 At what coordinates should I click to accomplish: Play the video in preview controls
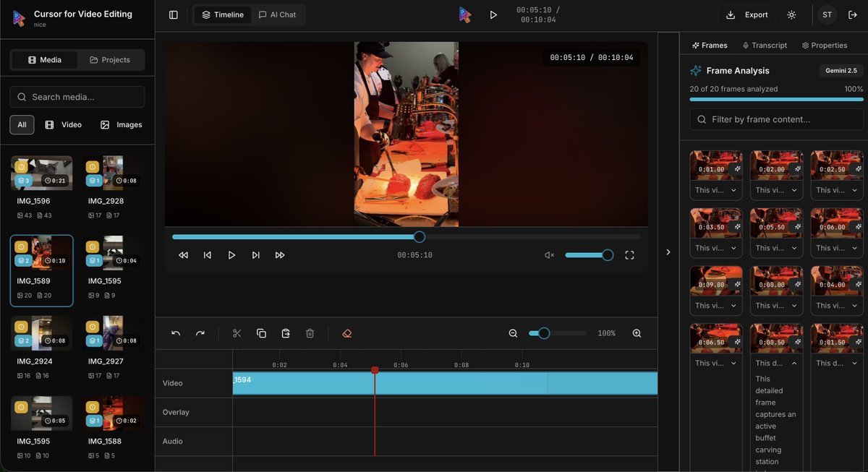tap(231, 255)
